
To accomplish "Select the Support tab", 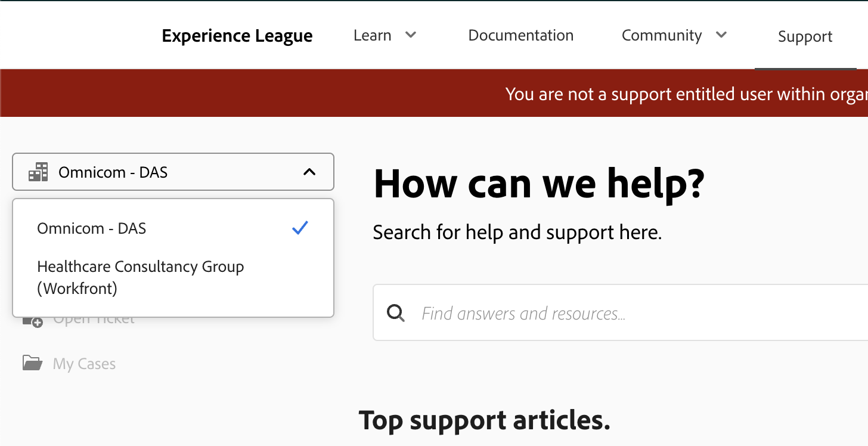I will pos(804,36).
